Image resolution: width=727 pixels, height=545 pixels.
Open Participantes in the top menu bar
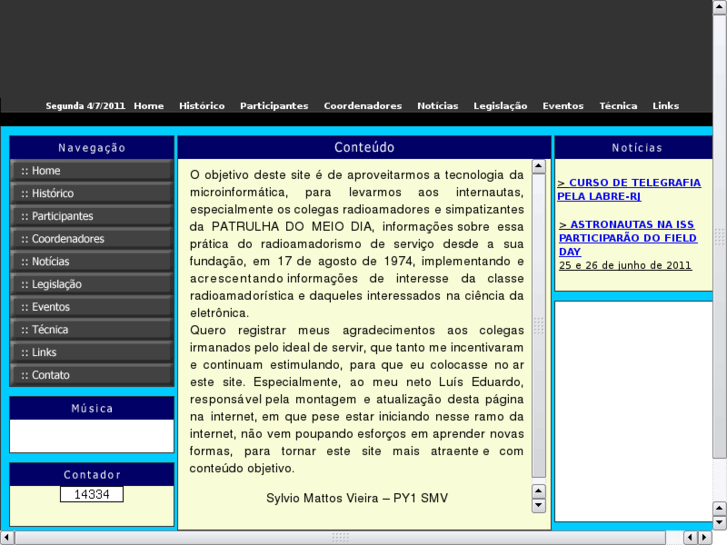[x=274, y=106]
